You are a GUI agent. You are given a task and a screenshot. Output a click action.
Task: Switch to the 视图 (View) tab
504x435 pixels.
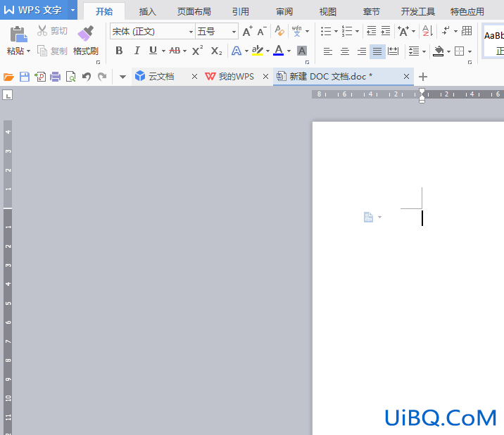[x=327, y=12]
